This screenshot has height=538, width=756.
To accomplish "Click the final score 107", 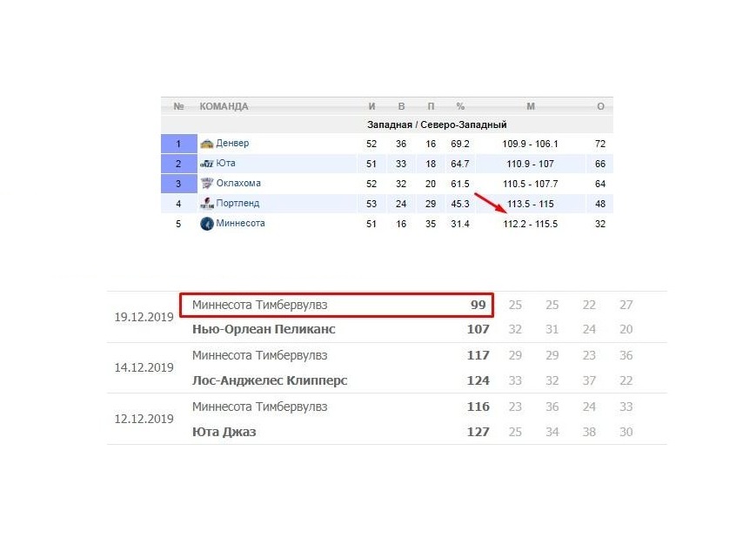I will point(478,330).
